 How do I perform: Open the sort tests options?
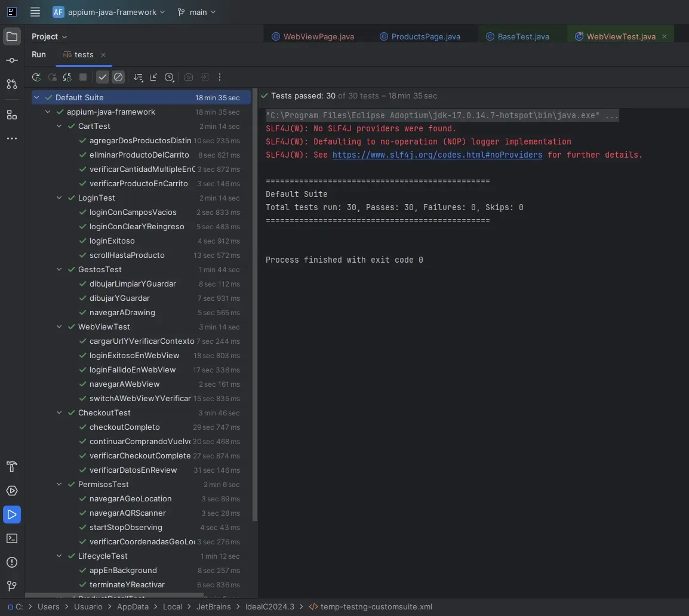click(x=139, y=78)
